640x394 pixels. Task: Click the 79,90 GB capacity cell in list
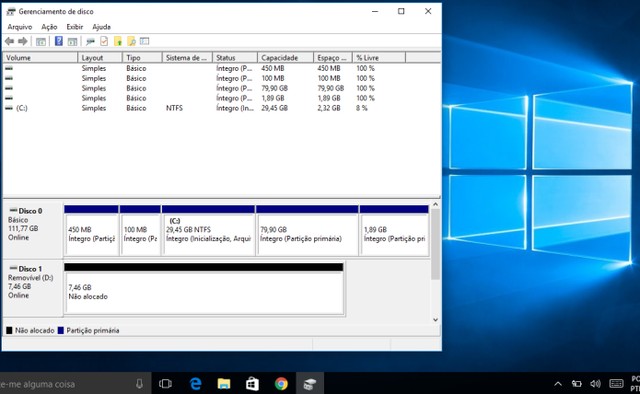pos(274,88)
